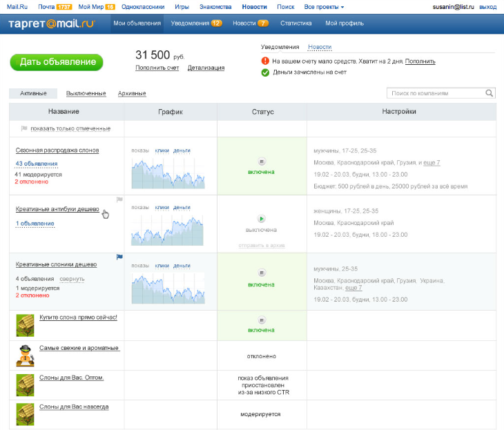Open Новости tab in blue navigation bar
Image resolution: width=504 pixels, height=430 pixels.
(x=251, y=23)
